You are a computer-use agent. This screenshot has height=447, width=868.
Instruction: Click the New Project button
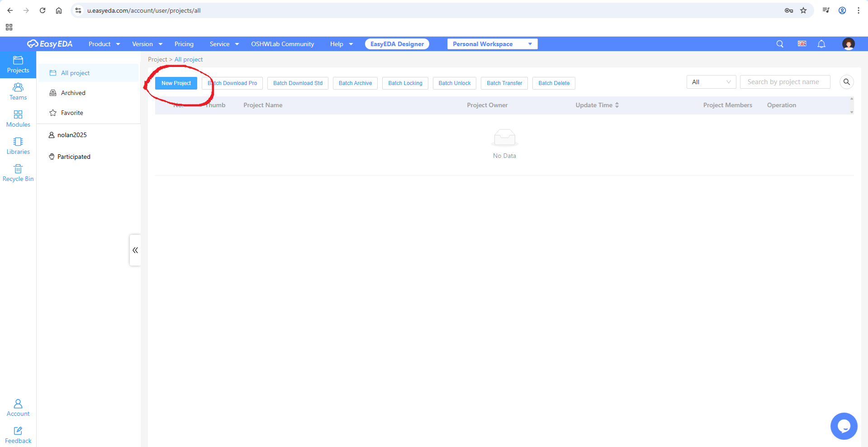[176, 83]
